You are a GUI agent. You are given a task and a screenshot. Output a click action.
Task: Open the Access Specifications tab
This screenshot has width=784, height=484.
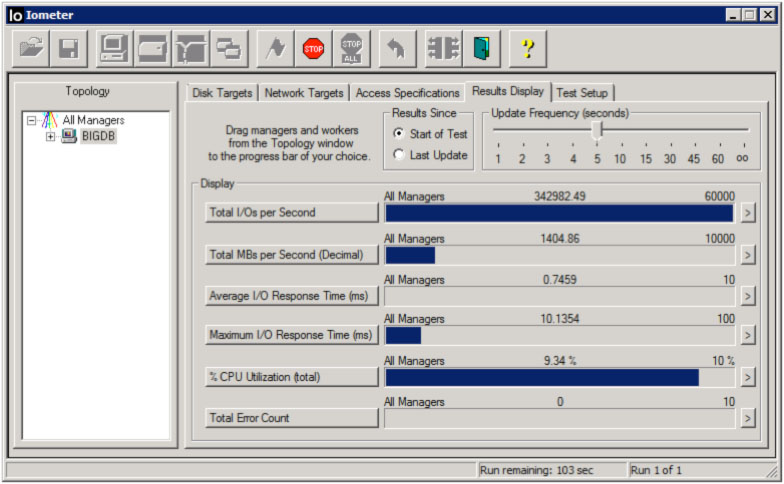[408, 93]
